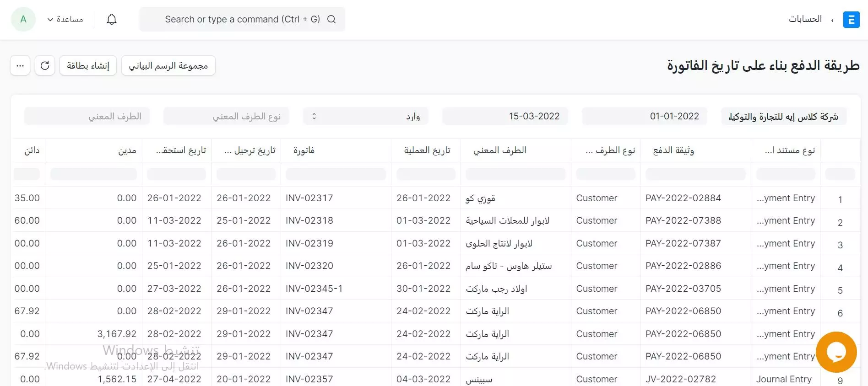Open the three-dots more menu
The image size is (868, 386).
click(20, 65)
